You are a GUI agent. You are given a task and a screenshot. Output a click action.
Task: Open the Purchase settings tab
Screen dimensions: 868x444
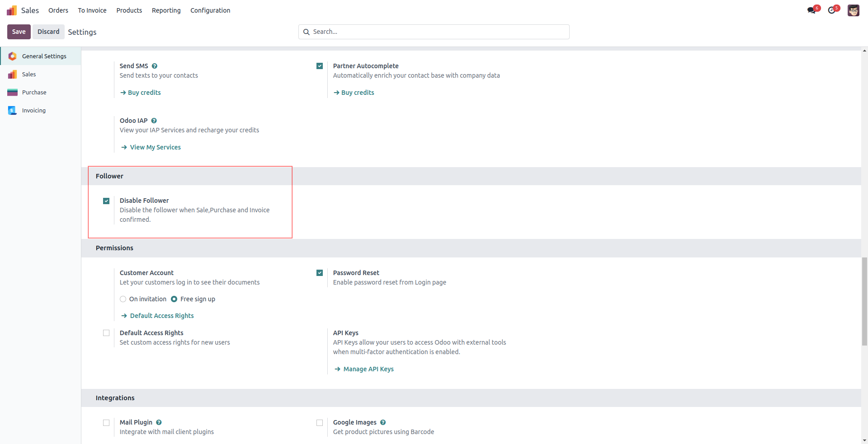[34, 92]
